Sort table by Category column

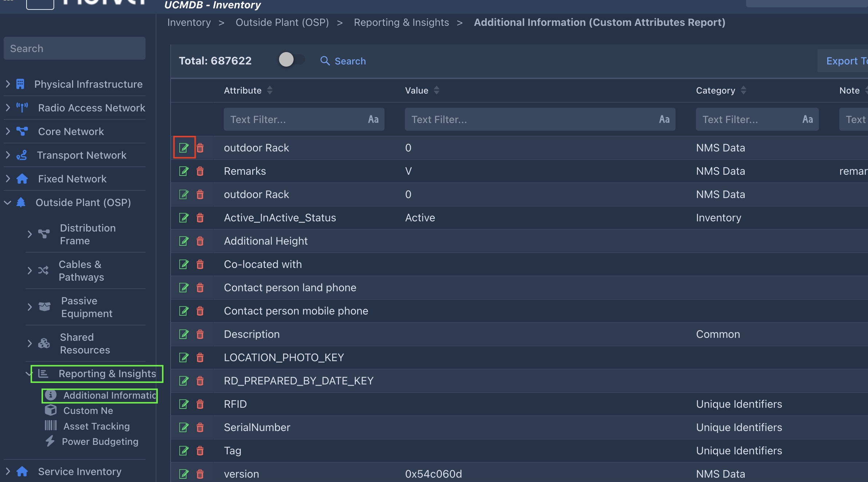click(x=743, y=90)
